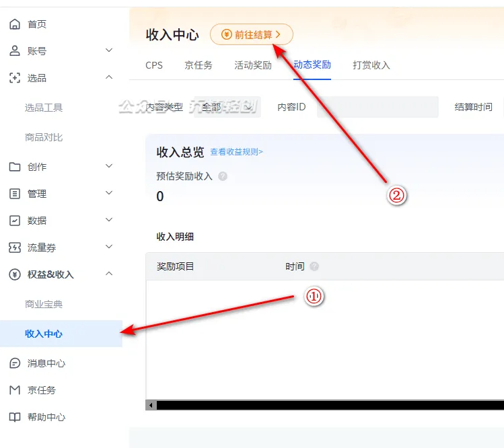Viewport: 504px width, 448px height.
Task: Click help icon beside 预估奖励收入
Action: point(223,176)
